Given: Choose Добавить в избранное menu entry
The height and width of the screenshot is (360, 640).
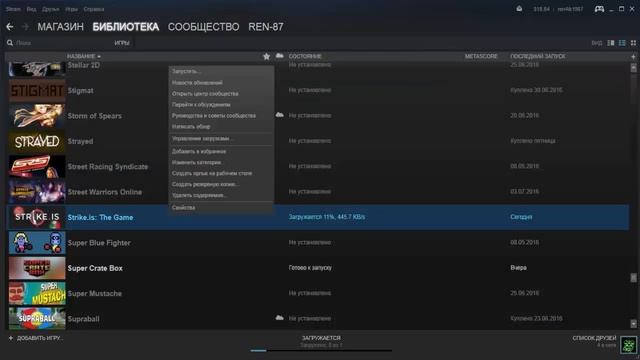Looking at the screenshot, I should click(199, 151).
